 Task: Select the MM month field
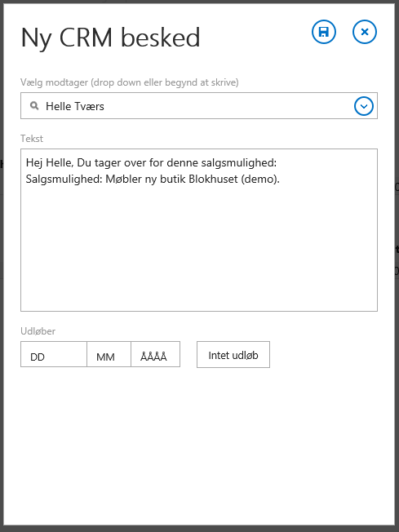coord(109,354)
